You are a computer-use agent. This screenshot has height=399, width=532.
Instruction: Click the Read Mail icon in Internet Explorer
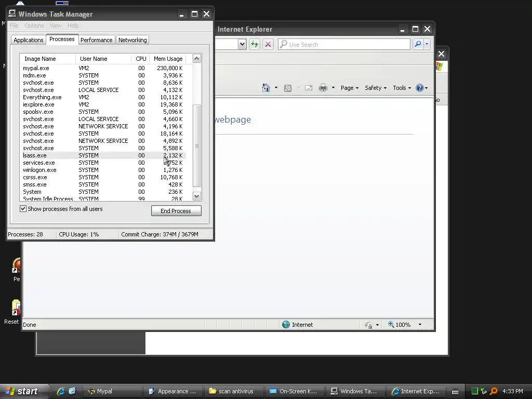pyautogui.click(x=309, y=88)
